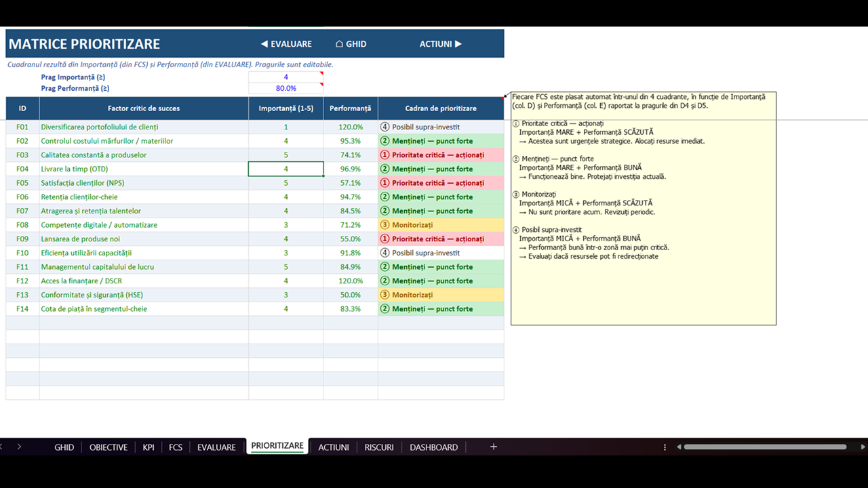
Task: Open sheet options three-dot menu
Action: 665,447
